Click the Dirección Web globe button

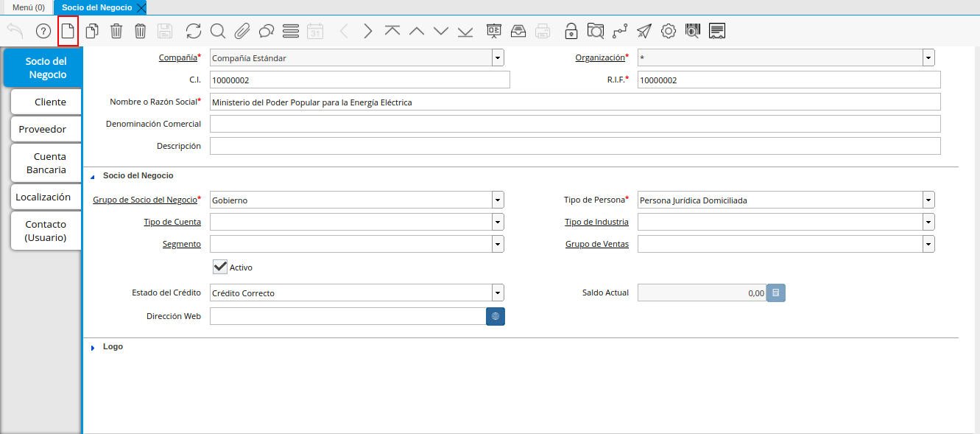[496, 316]
